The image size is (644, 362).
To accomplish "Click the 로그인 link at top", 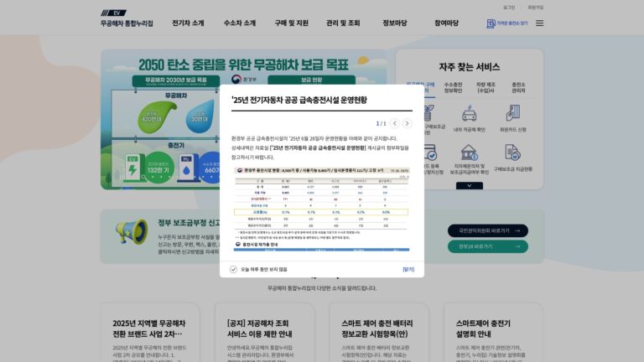I will (x=509, y=8).
